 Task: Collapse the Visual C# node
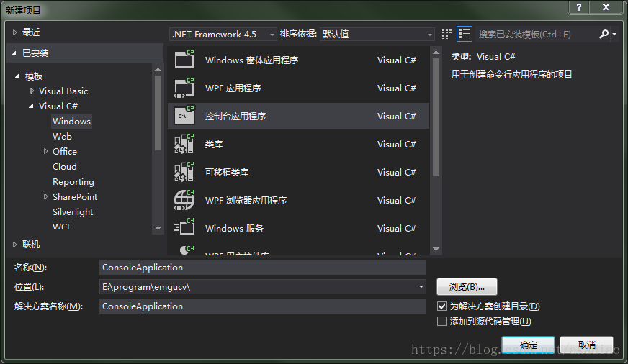click(31, 106)
